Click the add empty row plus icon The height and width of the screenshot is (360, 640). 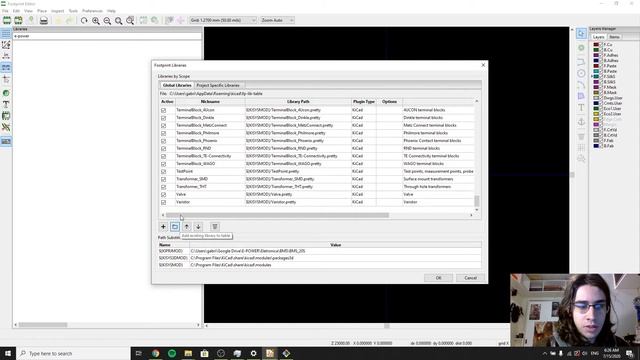[163, 227]
